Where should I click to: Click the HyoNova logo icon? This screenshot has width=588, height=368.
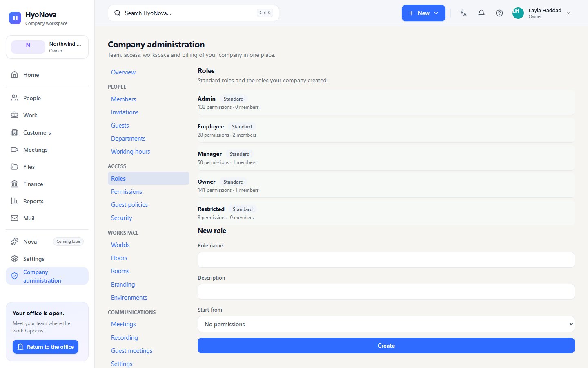15,18
